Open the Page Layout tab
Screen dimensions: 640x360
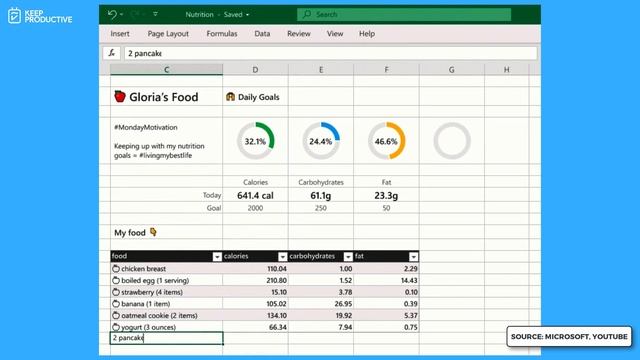point(168,34)
